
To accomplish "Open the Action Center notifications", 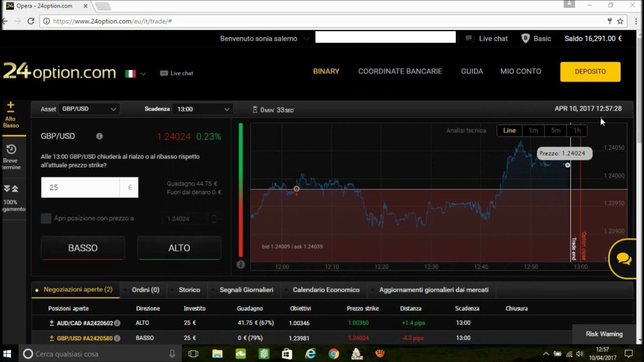I will pos(628,354).
